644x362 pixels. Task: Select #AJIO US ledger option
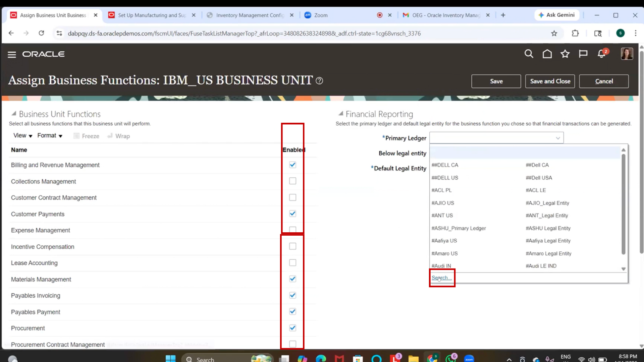pyautogui.click(x=443, y=203)
